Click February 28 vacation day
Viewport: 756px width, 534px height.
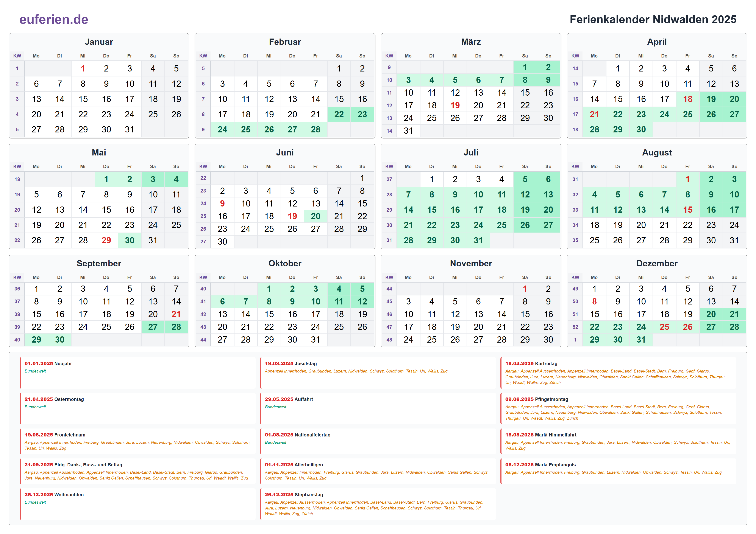click(x=316, y=129)
